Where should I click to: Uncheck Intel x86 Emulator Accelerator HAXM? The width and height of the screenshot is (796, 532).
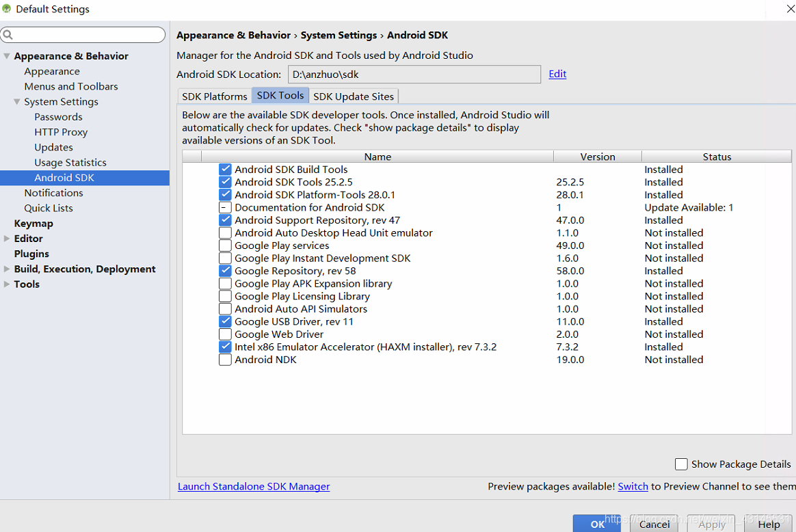click(225, 347)
